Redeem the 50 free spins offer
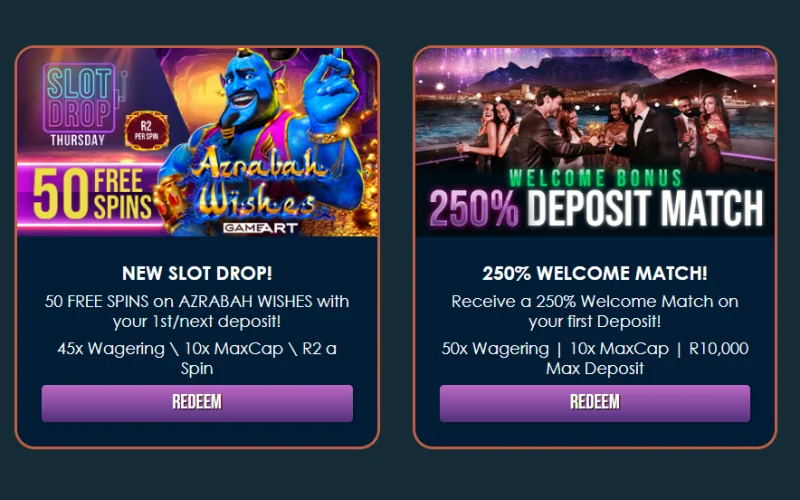Image resolution: width=800 pixels, height=500 pixels. coord(197,403)
